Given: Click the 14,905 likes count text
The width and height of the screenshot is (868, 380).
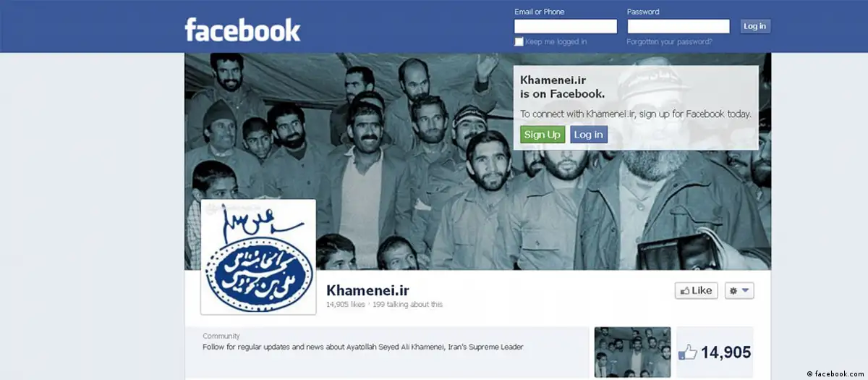Looking at the screenshot, I should click(346, 305).
